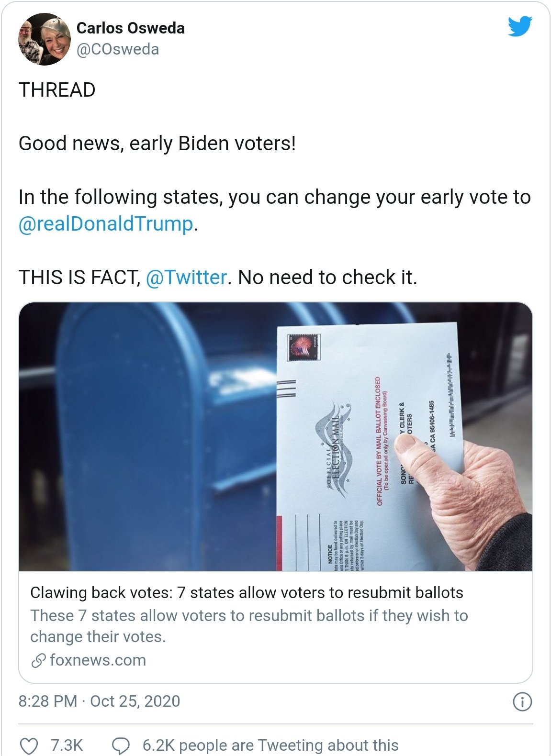The height and width of the screenshot is (756, 551).
Task: Click the card description about resubmitting ballots
Action: click(x=249, y=626)
